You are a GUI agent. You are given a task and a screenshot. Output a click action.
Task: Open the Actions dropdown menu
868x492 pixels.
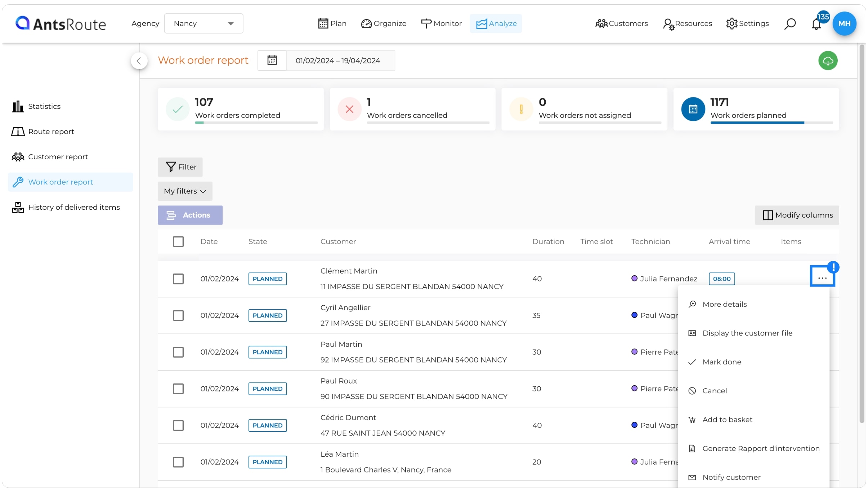pyautogui.click(x=190, y=215)
